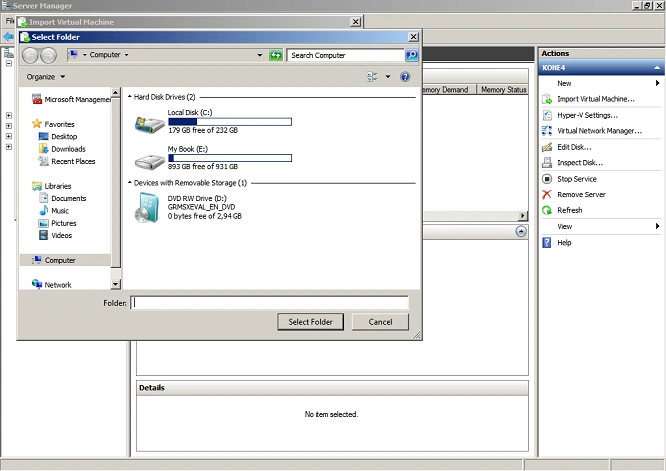Open Virtual Network Manager… link

click(x=599, y=131)
